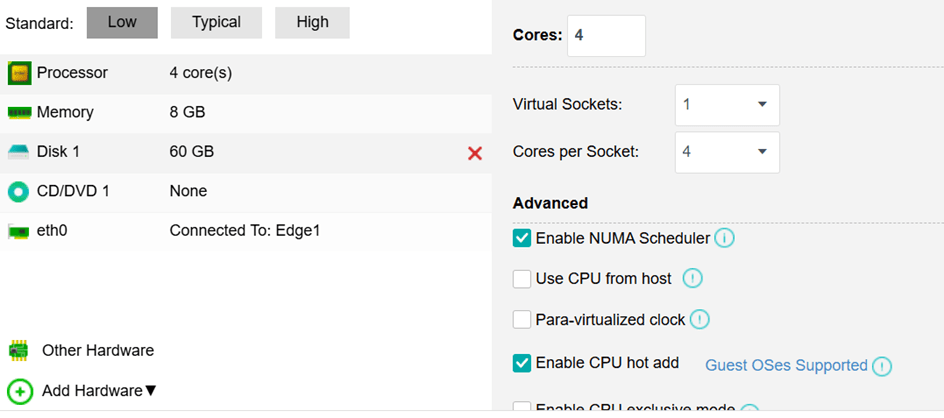The image size is (944, 418).
Task: Click info icon after Guest OSes Supported
Action: click(x=881, y=366)
